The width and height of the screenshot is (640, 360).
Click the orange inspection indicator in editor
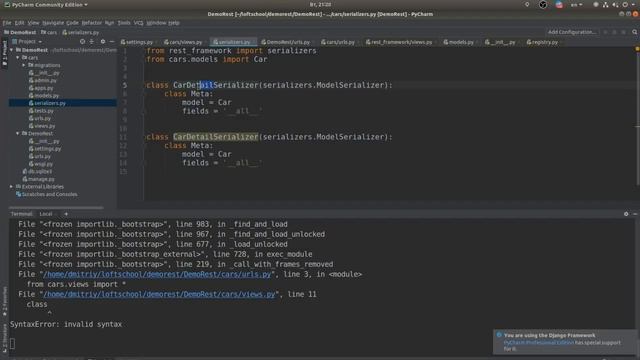pyautogui.click(x=637, y=49)
